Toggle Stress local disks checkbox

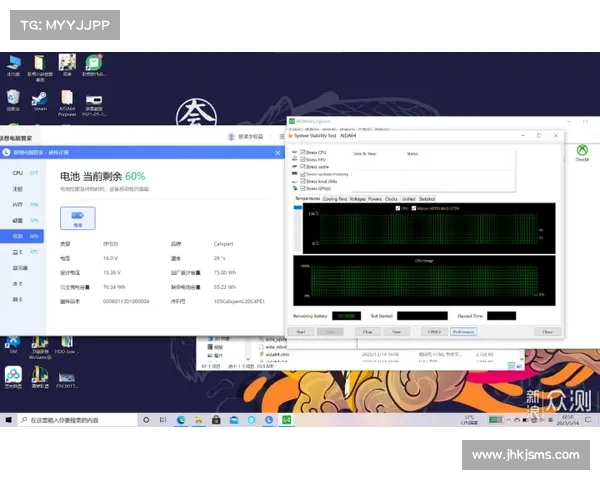[303, 181]
